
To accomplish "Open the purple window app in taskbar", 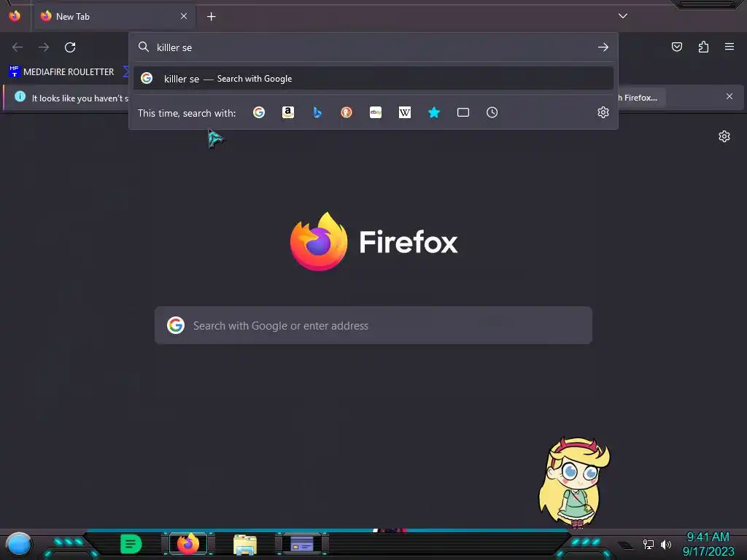I will tap(302, 544).
